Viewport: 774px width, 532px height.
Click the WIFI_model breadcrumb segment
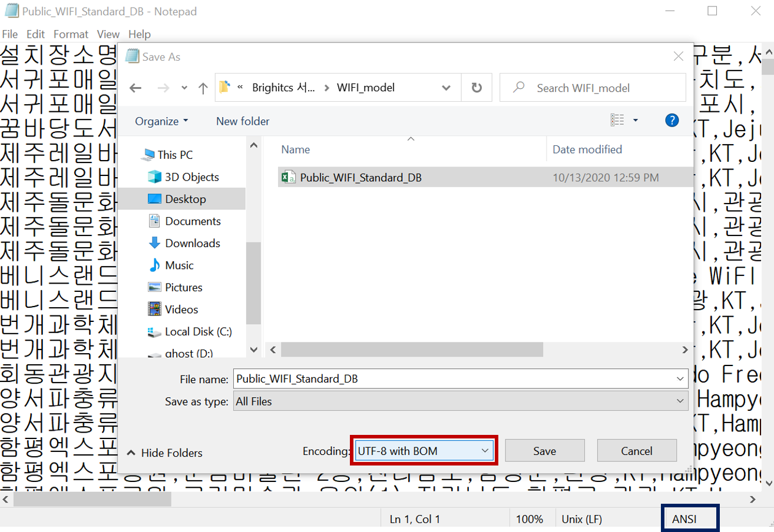365,88
